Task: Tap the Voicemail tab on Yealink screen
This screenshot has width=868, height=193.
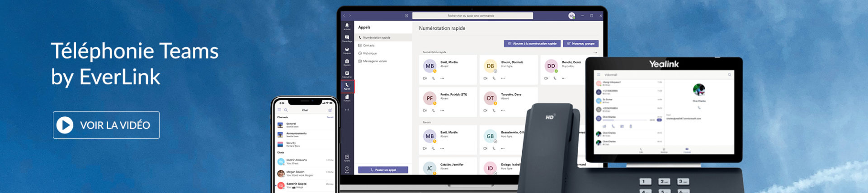Action: point(687,150)
